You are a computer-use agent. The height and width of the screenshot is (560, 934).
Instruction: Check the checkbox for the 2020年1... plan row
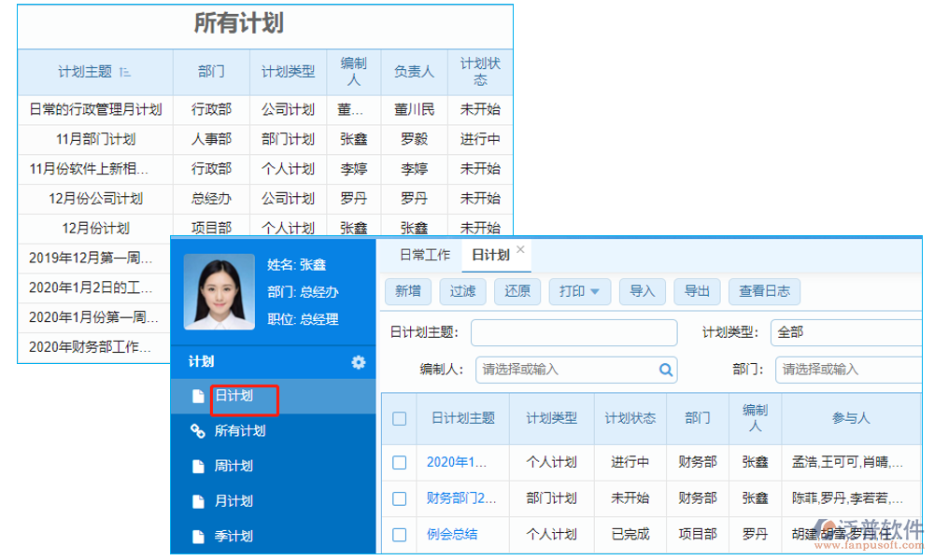point(398,462)
